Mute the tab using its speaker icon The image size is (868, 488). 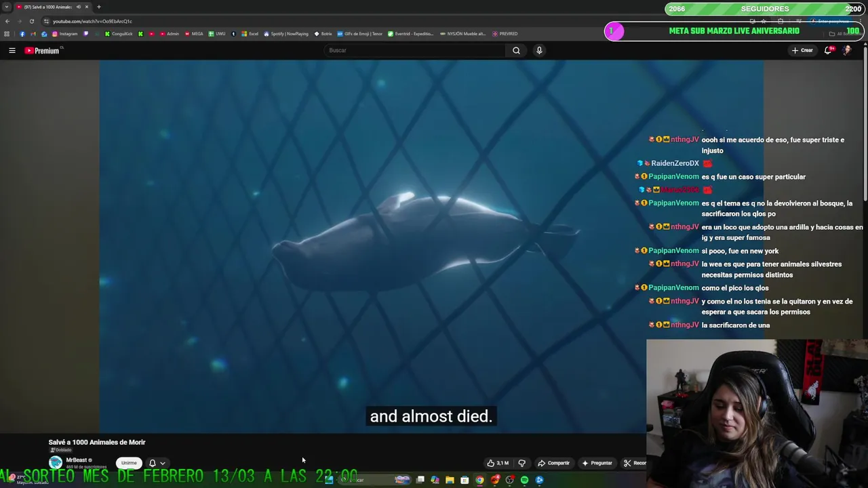[x=78, y=7]
